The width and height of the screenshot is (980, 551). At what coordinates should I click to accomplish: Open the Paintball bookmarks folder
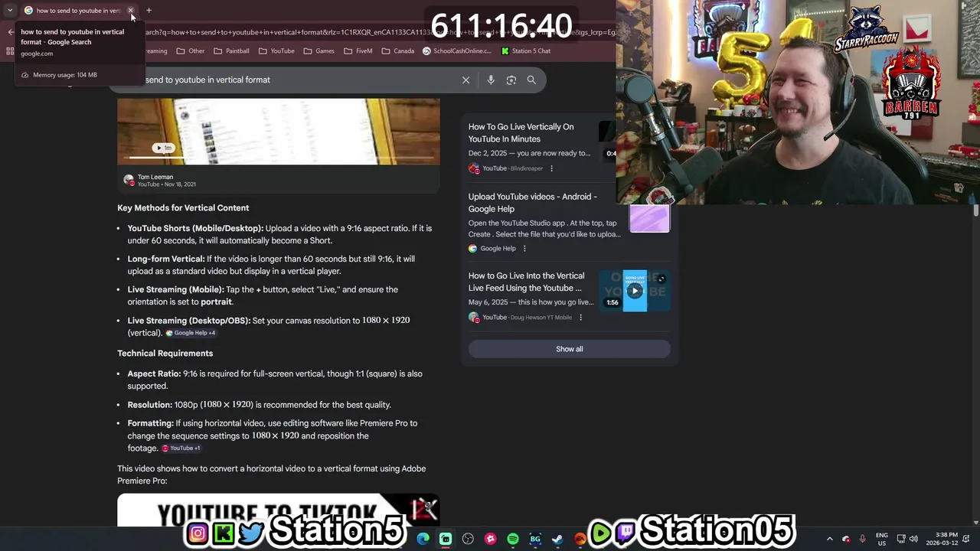[x=231, y=51]
